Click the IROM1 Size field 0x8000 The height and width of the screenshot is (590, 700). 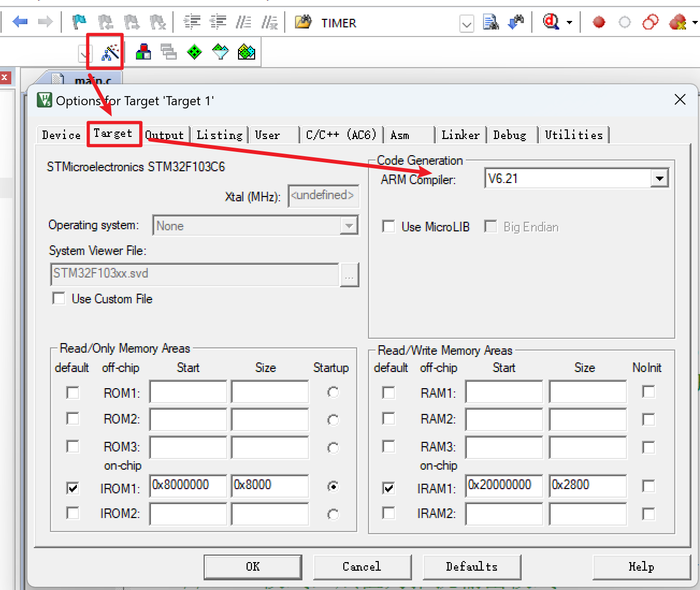[270, 485]
